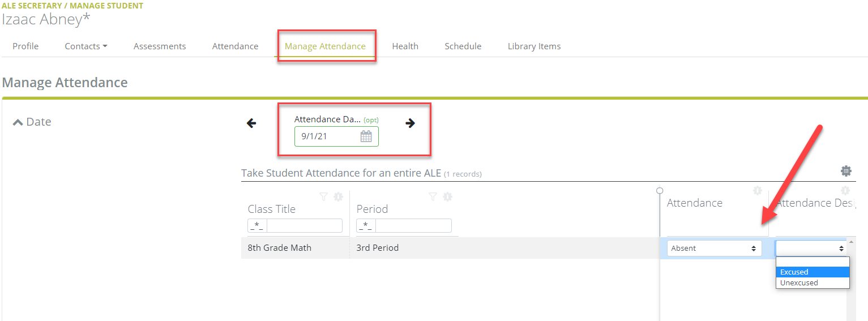Open the Contacts dropdown tab
The width and height of the screenshot is (868, 321).
pos(86,46)
